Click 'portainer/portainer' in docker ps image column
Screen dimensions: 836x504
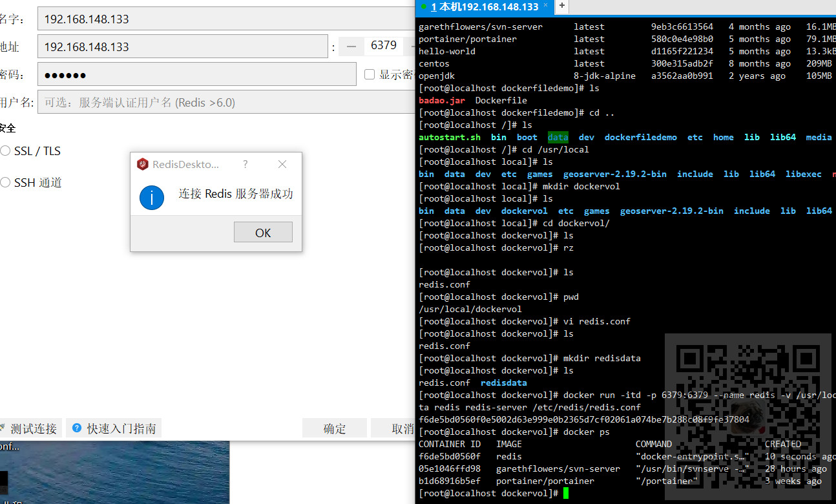point(545,481)
